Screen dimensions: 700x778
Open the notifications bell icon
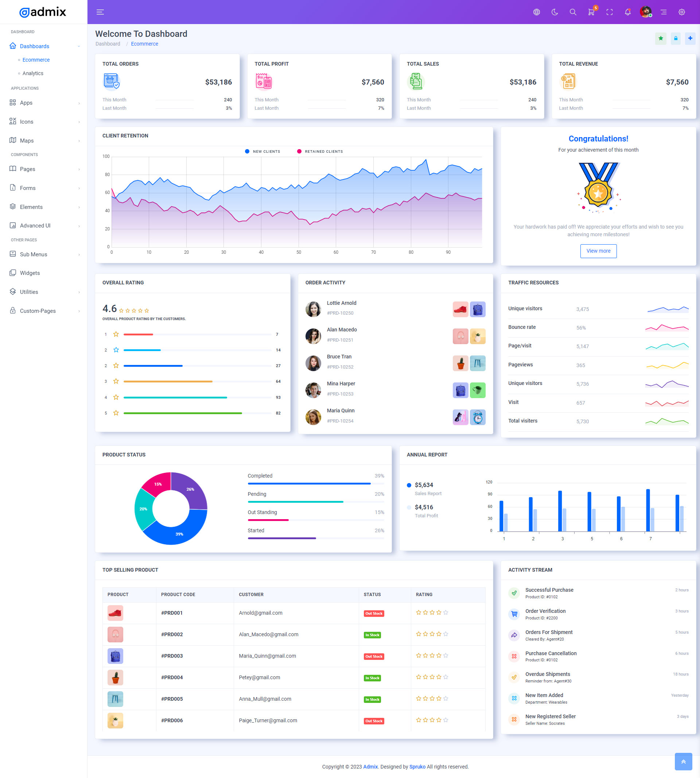(x=628, y=12)
